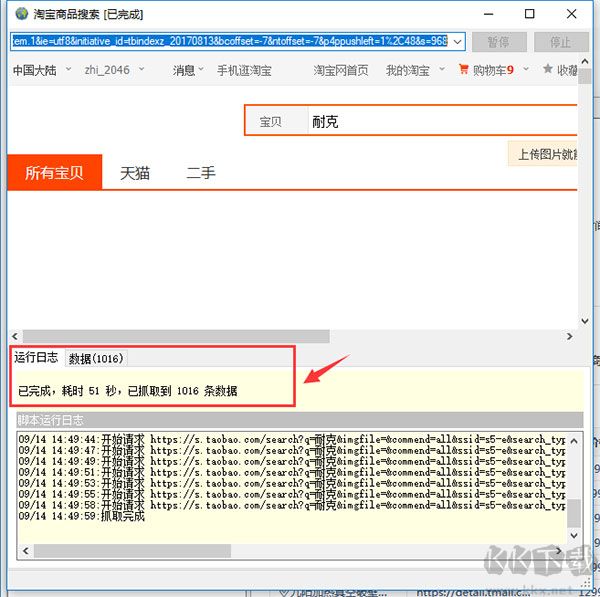Select the log line at 14:49:55

pyautogui.click(x=292, y=494)
